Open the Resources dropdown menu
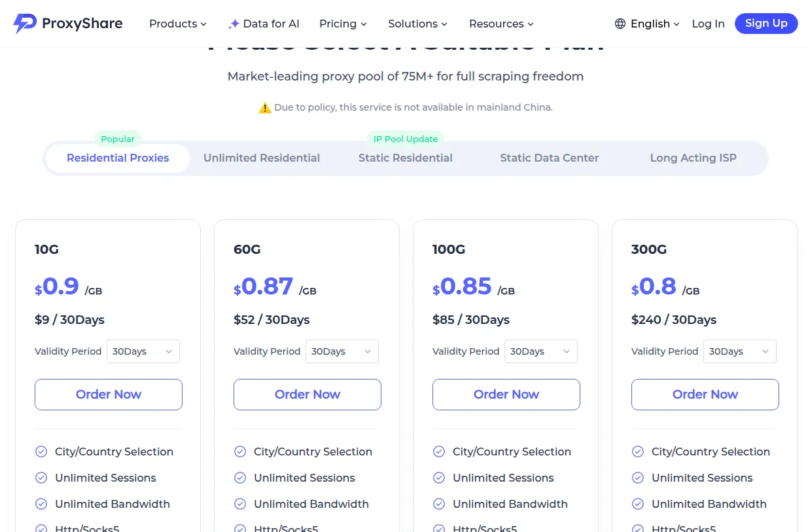Viewport: 808px width, 532px height. coord(501,24)
